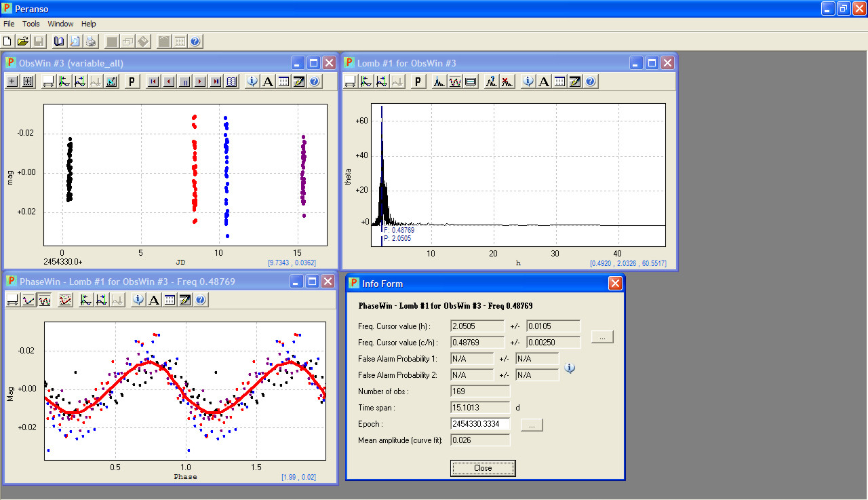
Task: Toggle the double-phase wave view in PhaseWin
Action: (45, 300)
